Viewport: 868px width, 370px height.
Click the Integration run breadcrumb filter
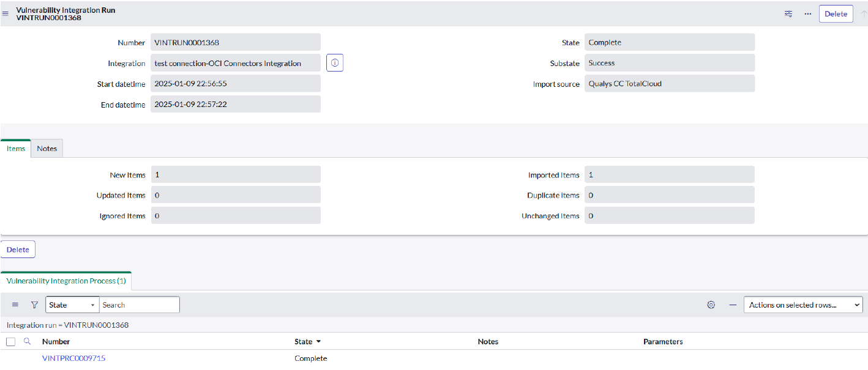67,325
